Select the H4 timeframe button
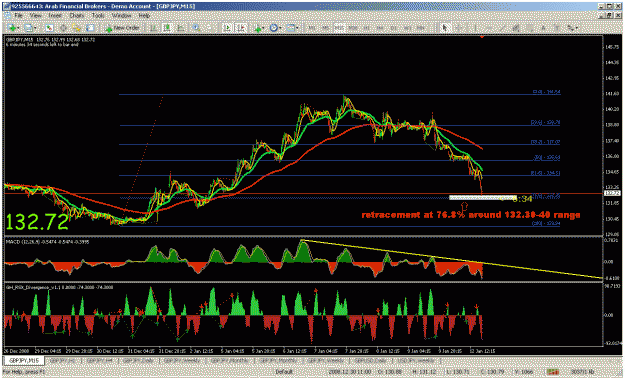The height and width of the screenshot is (378, 625). click(380, 28)
